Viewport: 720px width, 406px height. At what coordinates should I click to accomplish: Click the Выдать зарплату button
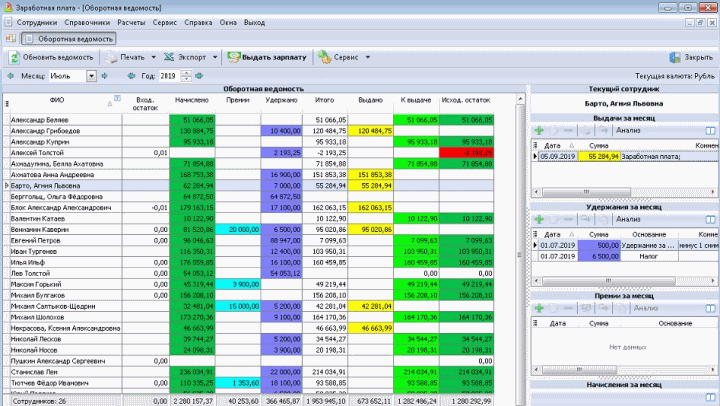[x=267, y=57]
